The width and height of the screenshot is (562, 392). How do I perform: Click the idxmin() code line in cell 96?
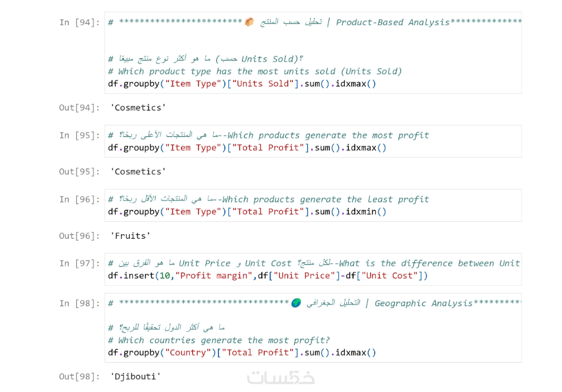[x=247, y=211]
